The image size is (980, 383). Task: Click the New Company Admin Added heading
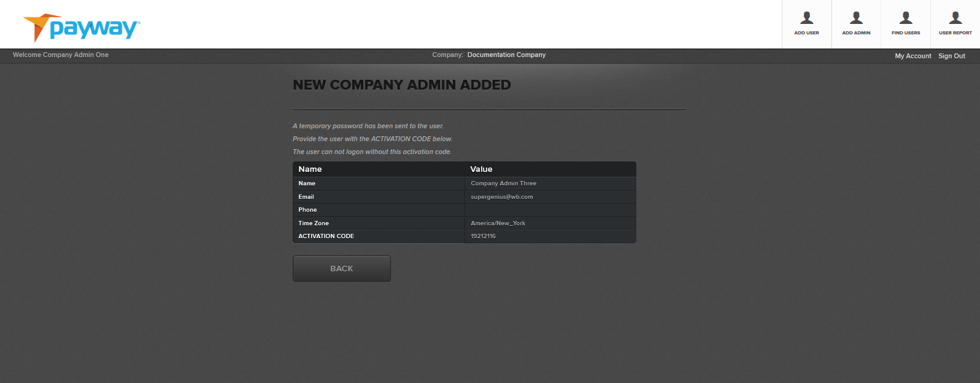point(401,85)
